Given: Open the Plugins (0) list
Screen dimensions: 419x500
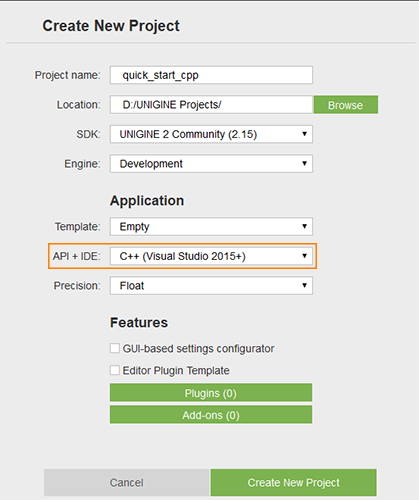Looking at the screenshot, I should [211, 393].
